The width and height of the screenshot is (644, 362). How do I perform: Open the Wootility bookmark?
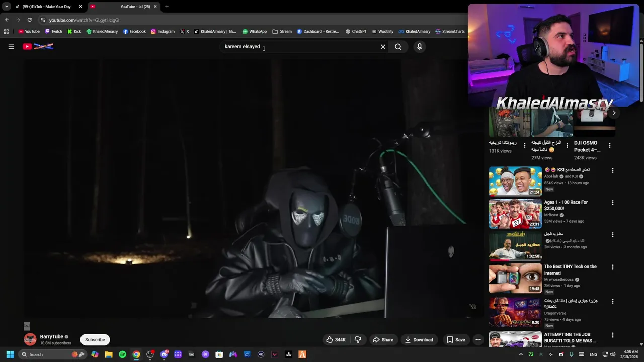[x=382, y=31]
